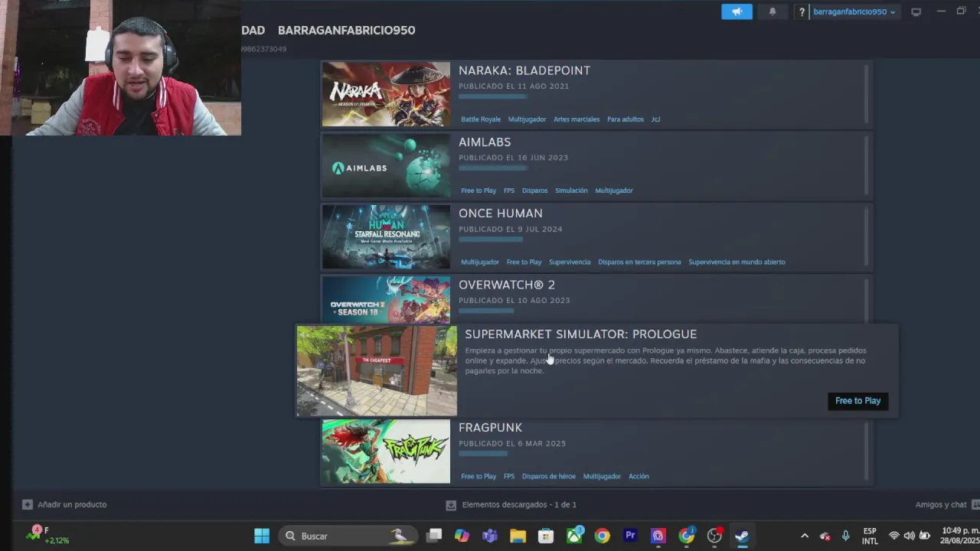Click the SUPERMARKET SIMULATOR: PROLOGUE title
The width and height of the screenshot is (980, 551).
coord(580,334)
